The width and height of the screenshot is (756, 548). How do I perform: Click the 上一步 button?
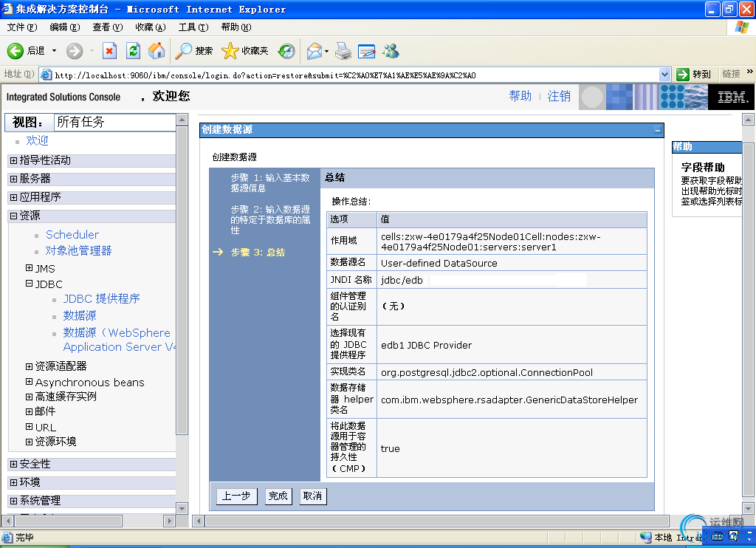click(236, 496)
